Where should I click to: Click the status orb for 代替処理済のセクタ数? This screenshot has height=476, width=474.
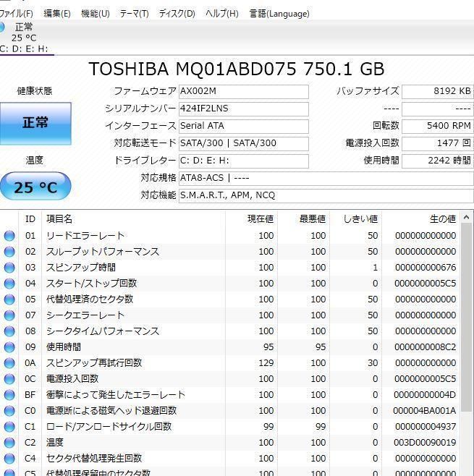[9, 299]
